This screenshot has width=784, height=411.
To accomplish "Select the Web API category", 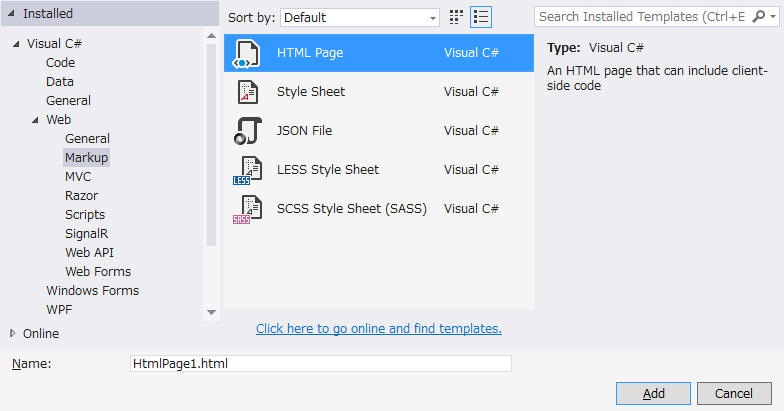I will click(x=89, y=252).
